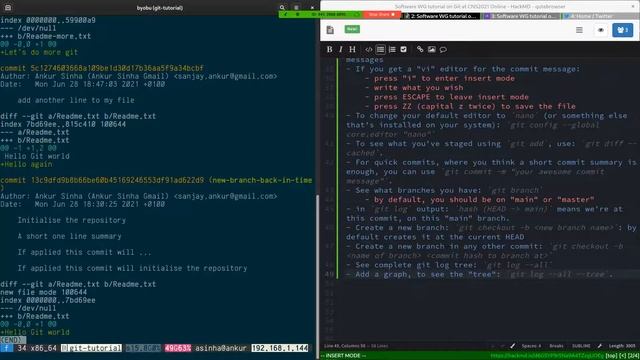Click the new tab icon in byobu title bar
Image resolution: width=640 pixels, height=360 pixels.
click(x=8, y=8)
